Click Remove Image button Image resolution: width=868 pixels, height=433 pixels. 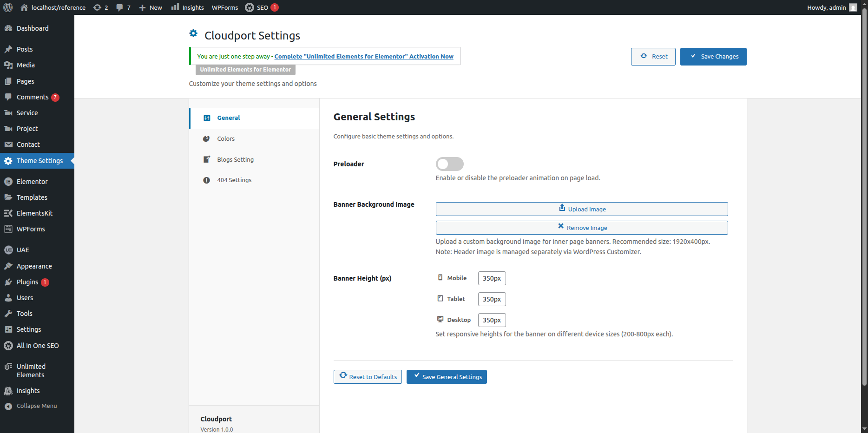click(582, 228)
